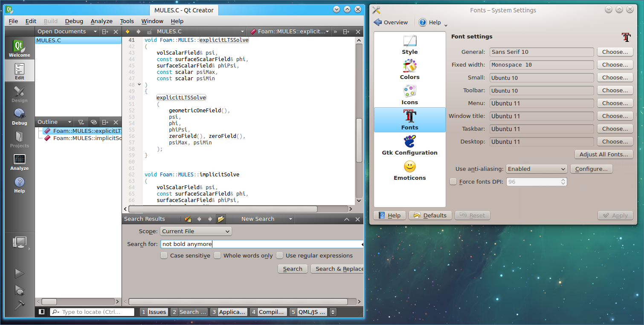The width and height of the screenshot is (644, 325).
Task: Split the Open Documents pane
Action: point(105,32)
